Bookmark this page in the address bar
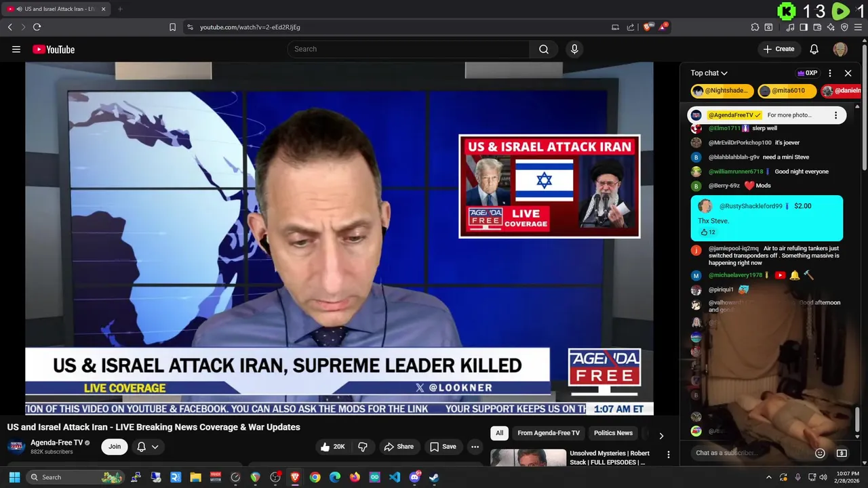Viewport: 868px width, 488px height. point(172,27)
